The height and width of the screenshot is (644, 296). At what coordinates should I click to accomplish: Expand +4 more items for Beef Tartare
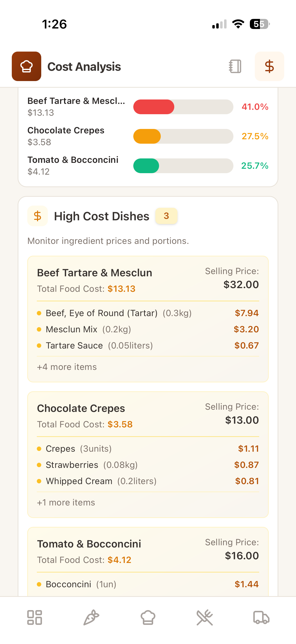[x=67, y=367]
